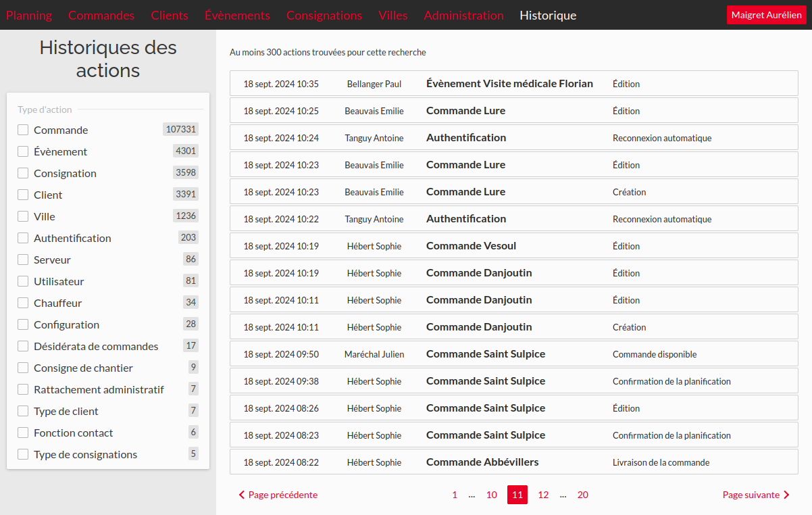Viewport: 812px width, 515px height.
Task: Go to page 12 of results
Action: 543,495
